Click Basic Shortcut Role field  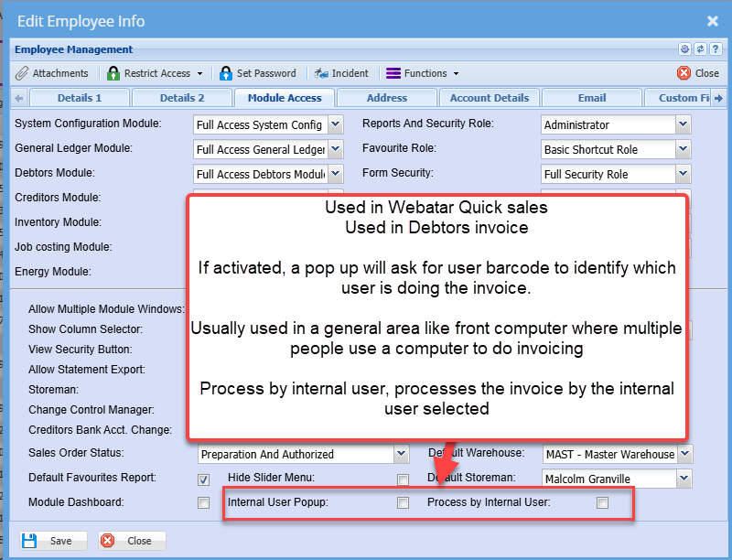pyautogui.click(x=608, y=149)
